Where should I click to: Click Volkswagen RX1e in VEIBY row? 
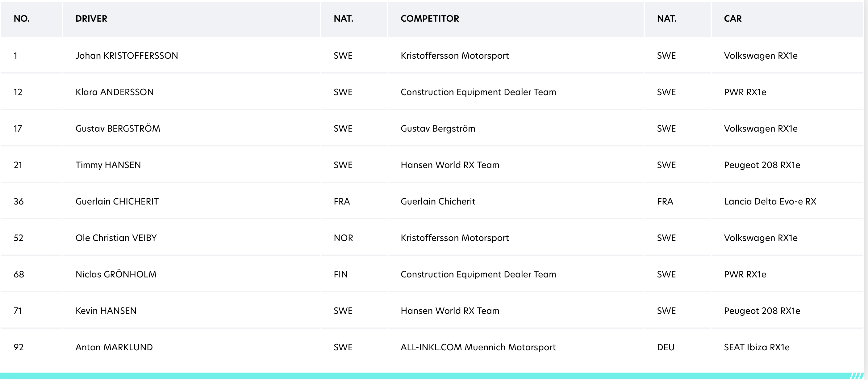click(x=761, y=238)
